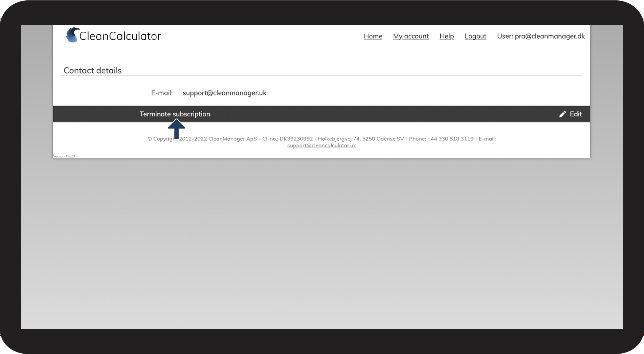Click the footer copyright CleanManager ApS text
This screenshot has height=354, width=644.
(x=233, y=139)
